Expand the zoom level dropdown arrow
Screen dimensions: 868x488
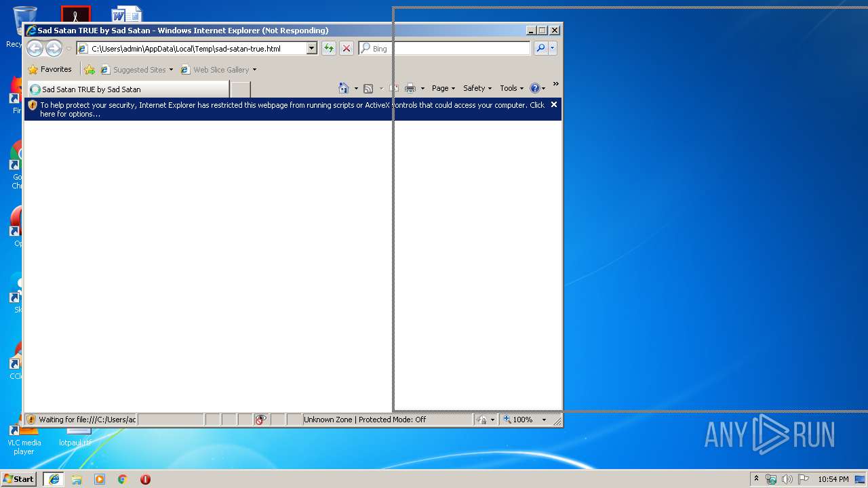544,420
